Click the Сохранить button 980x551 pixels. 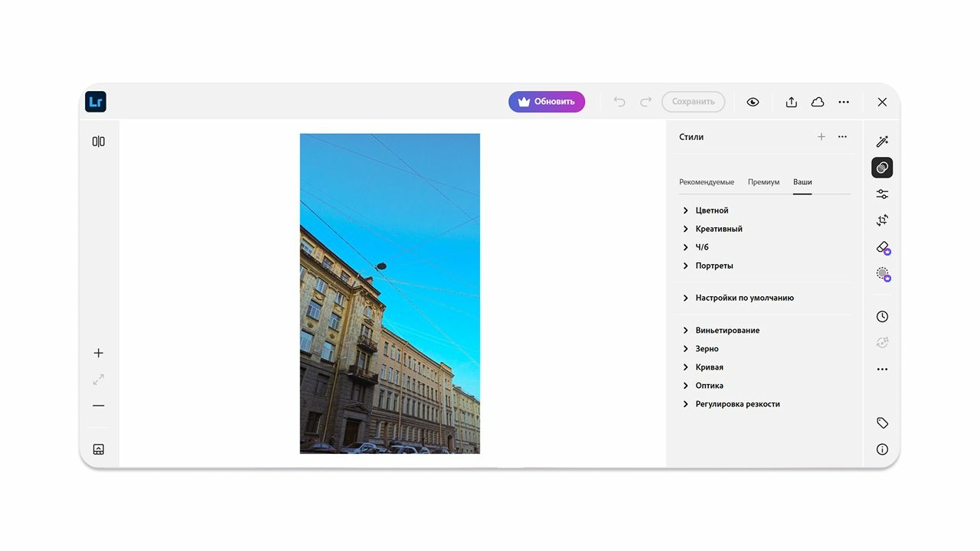(693, 102)
